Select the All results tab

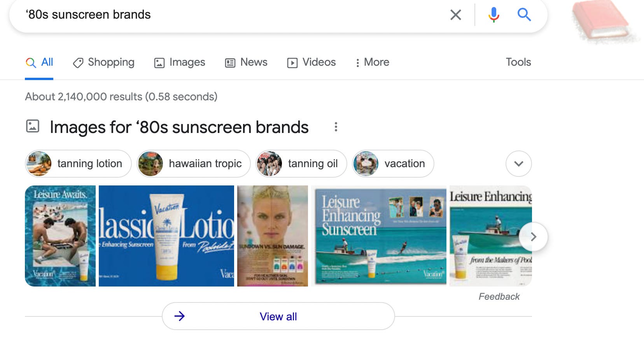[x=39, y=62]
